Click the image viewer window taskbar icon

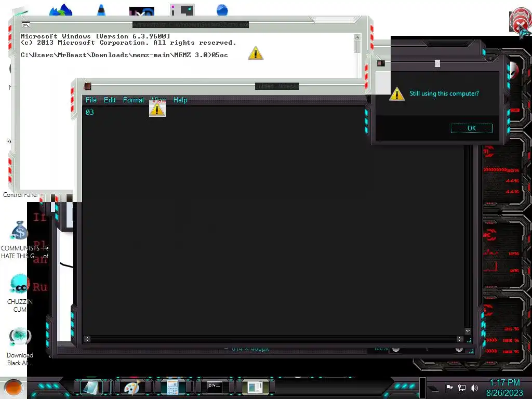pyautogui.click(x=255, y=388)
